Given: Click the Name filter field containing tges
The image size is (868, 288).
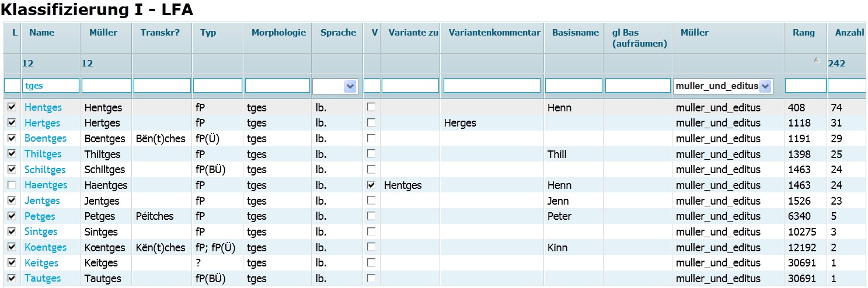Looking at the screenshot, I should pos(51,86).
